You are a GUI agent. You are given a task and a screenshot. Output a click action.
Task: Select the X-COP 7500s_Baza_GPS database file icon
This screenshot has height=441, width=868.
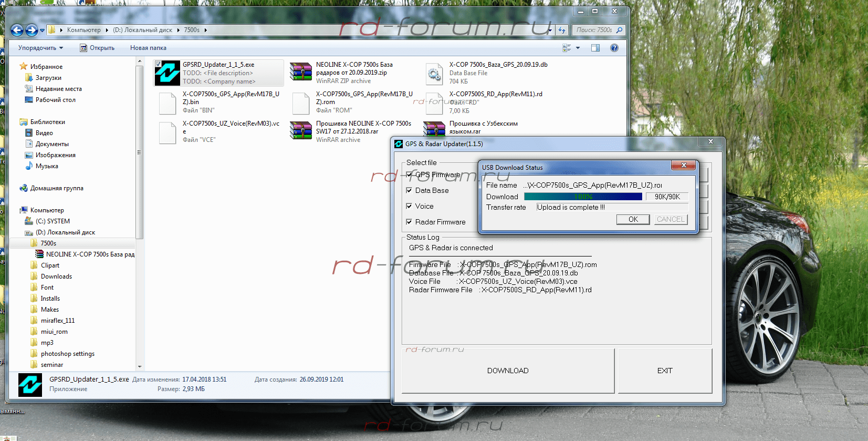[434, 74]
